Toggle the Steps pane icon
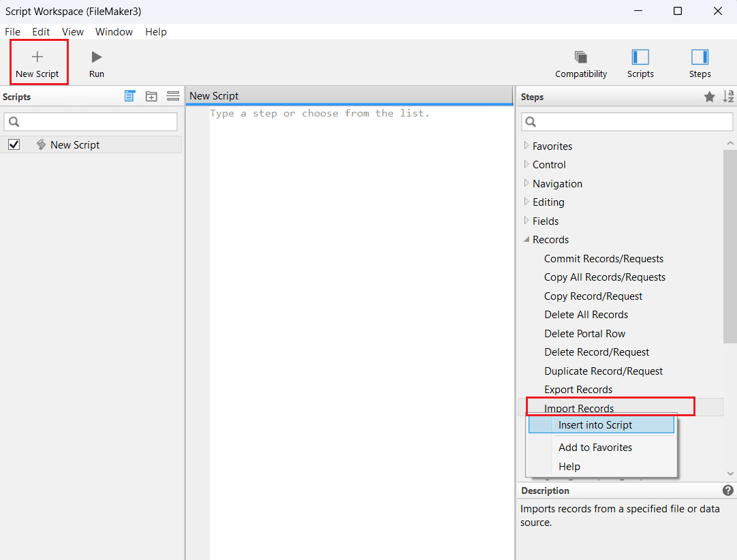This screenshot has height=560, width=737. click(700, 57)
